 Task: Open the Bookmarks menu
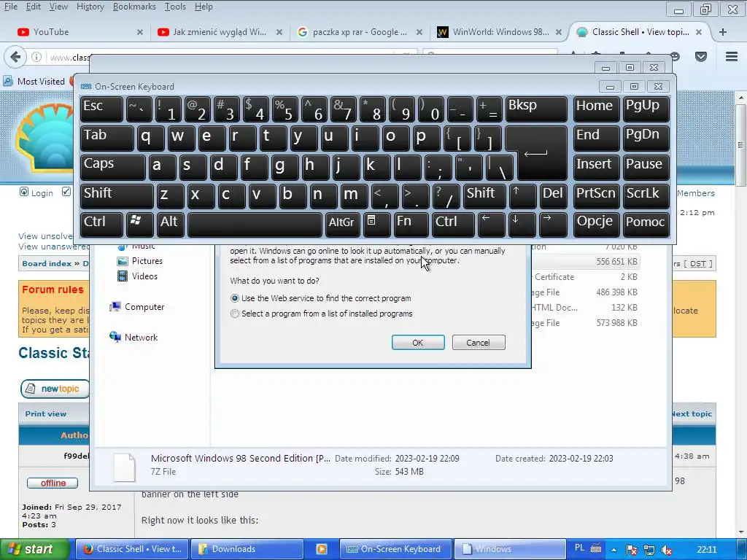click(x=134, y=7)
